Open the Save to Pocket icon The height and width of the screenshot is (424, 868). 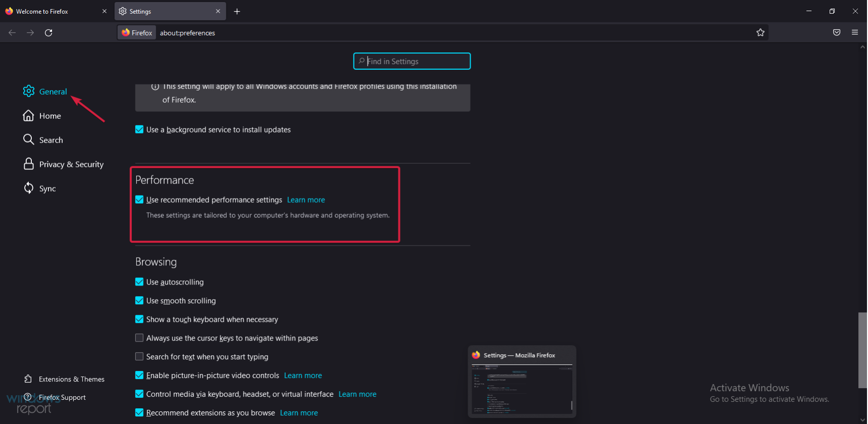837,33
